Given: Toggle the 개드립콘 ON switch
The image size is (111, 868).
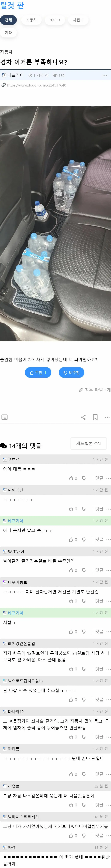Looking at the screenshot, I should 88,443.
